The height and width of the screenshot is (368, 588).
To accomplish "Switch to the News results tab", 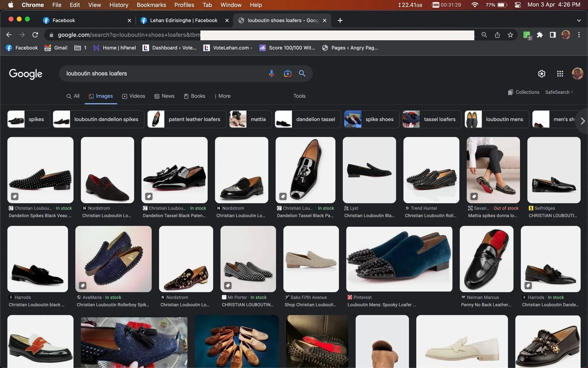I will coord(165,96).
